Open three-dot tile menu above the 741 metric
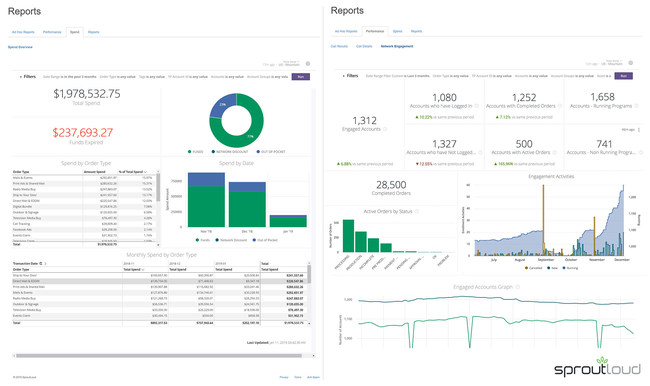 [639, 130]
